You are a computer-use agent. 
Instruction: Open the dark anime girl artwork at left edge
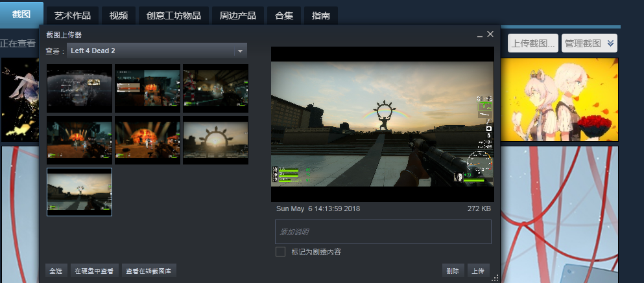click(x=19, y=99)
